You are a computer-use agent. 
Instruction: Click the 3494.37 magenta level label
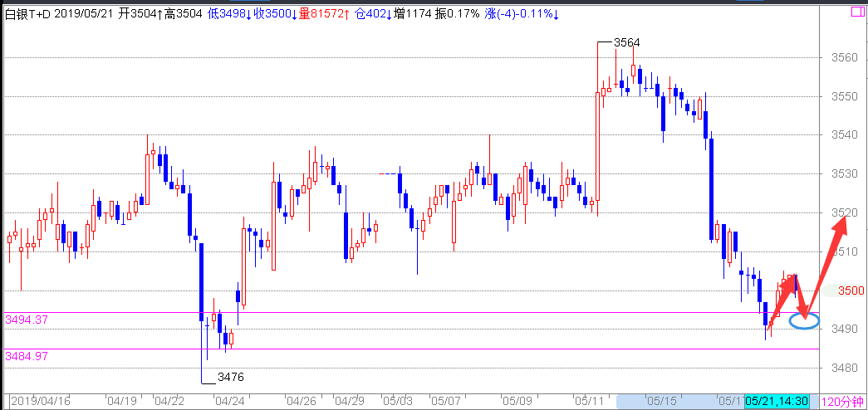point(26,320)
